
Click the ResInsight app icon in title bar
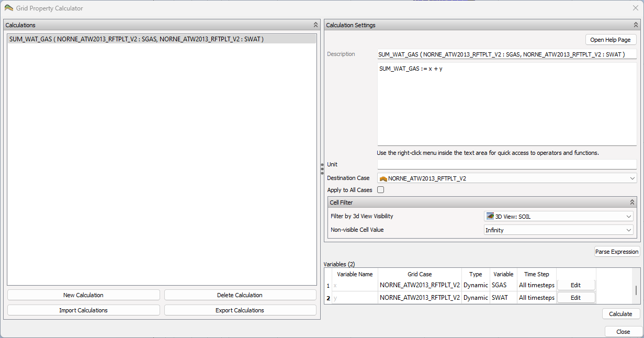click(8, 8)
